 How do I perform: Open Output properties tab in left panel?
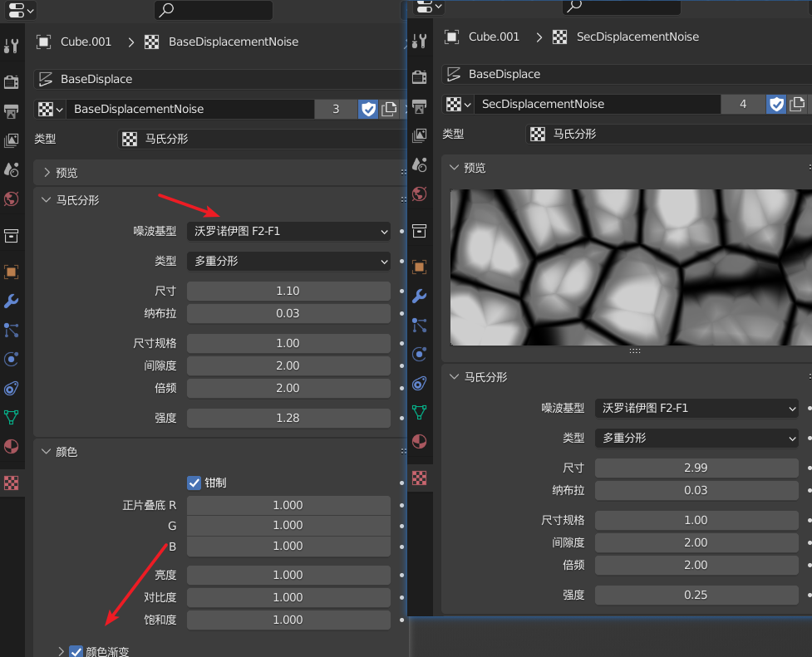pyautogui.click(x=12, y=110)
